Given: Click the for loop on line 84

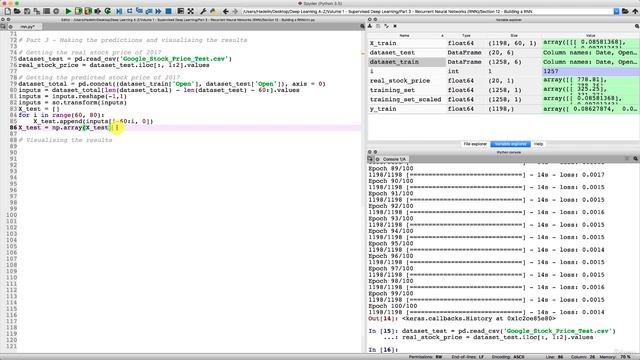Looking at the screenshot, I should (x=62, y=115).
